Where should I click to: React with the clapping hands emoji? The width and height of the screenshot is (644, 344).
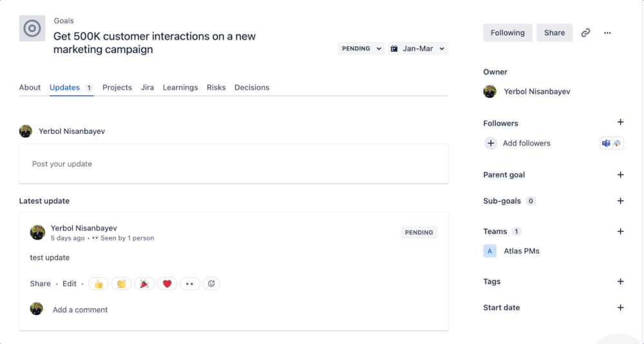coord(122,283)
